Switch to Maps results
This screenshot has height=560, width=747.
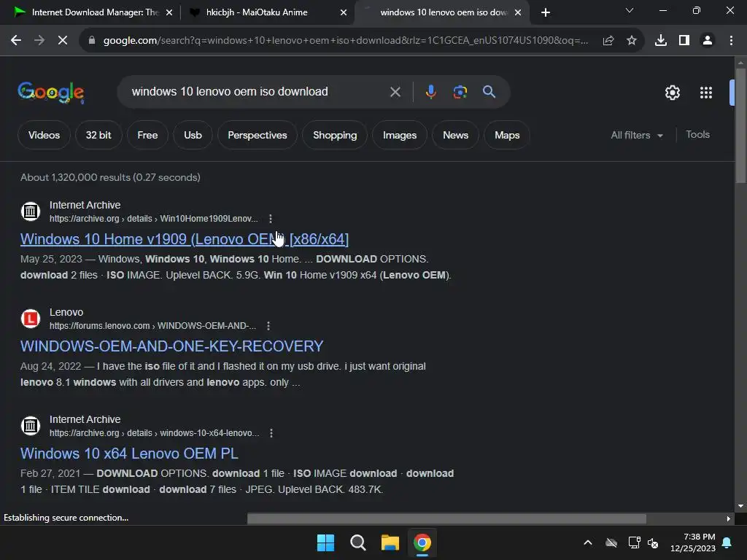point(507,135)
